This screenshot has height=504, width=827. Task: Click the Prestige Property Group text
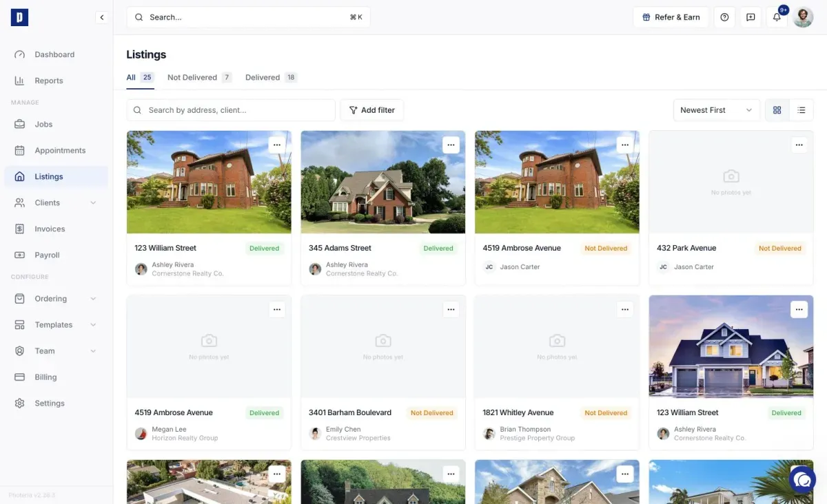click(x=537, y=438)
